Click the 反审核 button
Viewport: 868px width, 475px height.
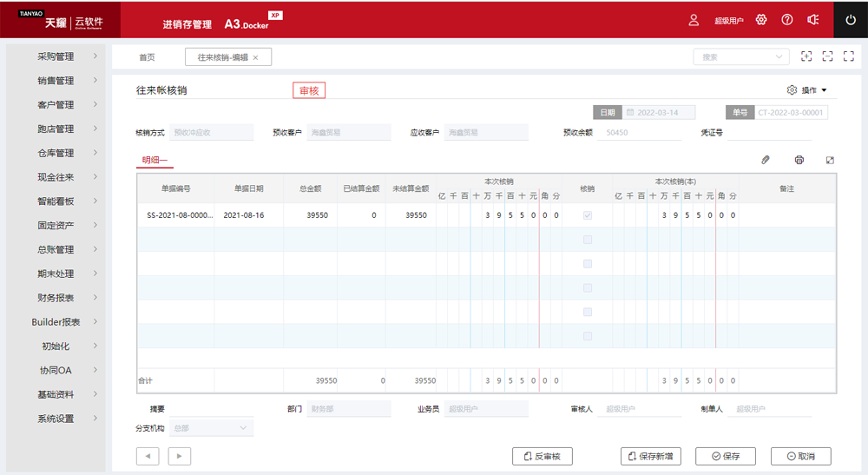coord(542,456)
